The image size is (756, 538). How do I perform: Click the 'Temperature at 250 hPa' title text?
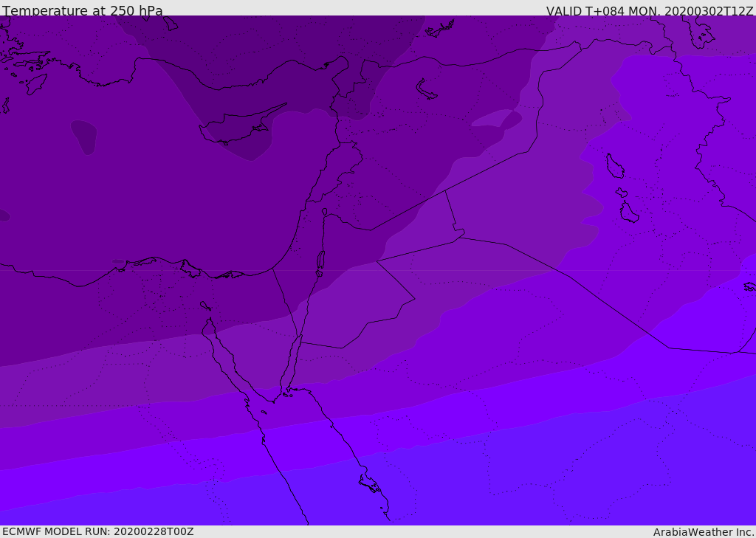click(83, 10)
